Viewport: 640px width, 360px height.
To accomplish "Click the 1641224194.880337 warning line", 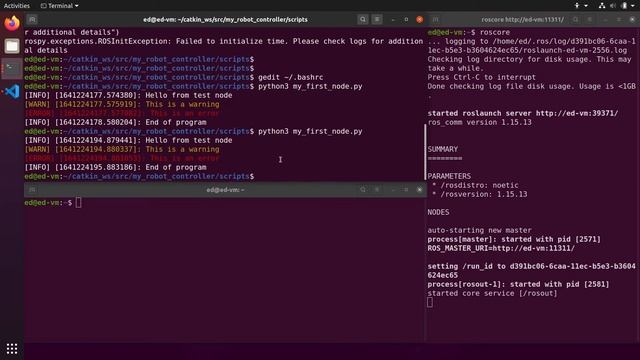I will 122,149.
